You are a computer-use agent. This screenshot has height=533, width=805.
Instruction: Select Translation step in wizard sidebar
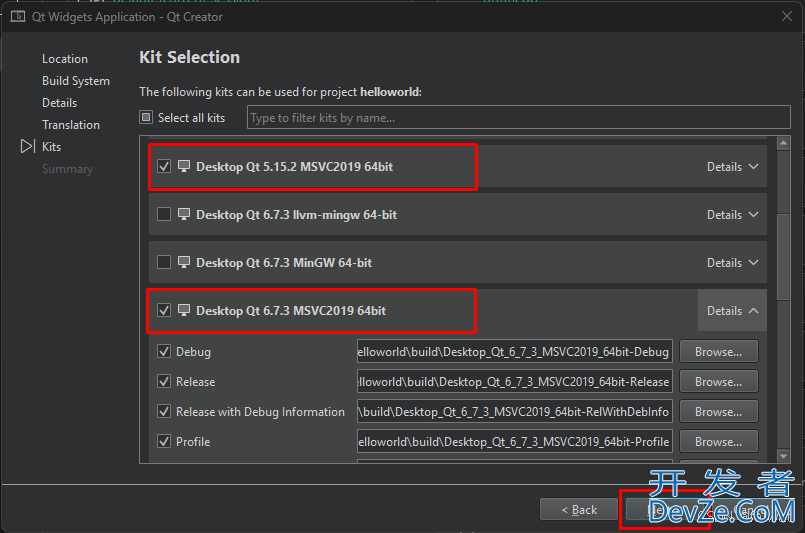[71, 125]
